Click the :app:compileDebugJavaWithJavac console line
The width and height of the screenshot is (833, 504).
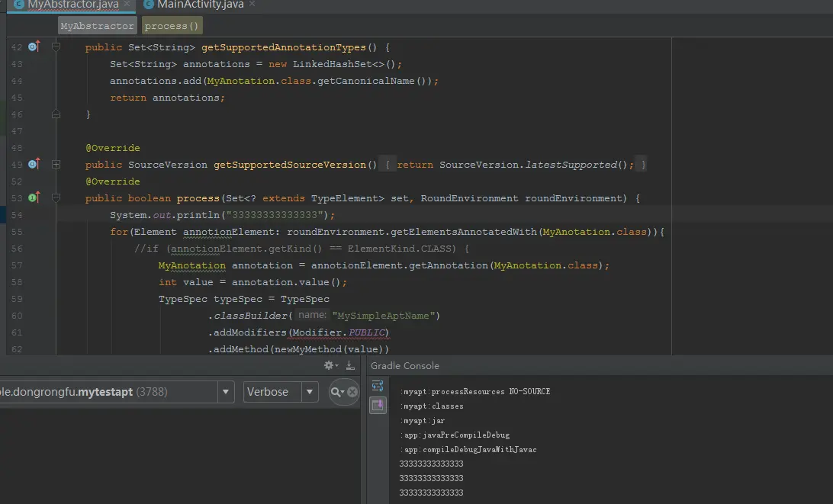[468, 449]
